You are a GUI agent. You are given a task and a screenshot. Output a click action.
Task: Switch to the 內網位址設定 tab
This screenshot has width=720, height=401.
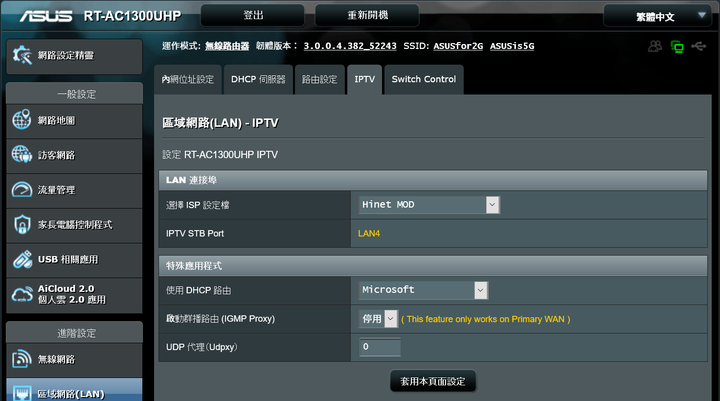pyautogui.click(x=188, y=79)
